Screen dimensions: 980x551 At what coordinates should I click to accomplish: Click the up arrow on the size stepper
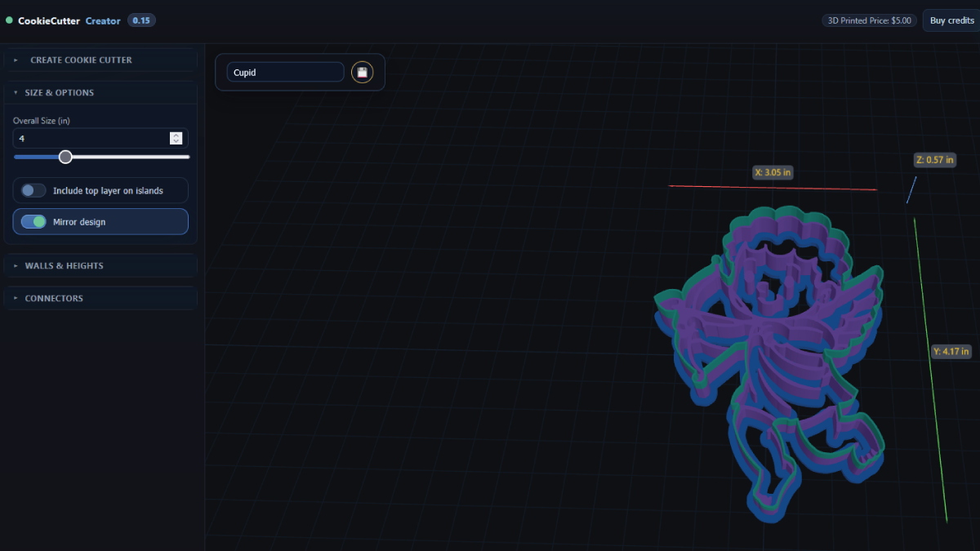click(x=176, y=135)
